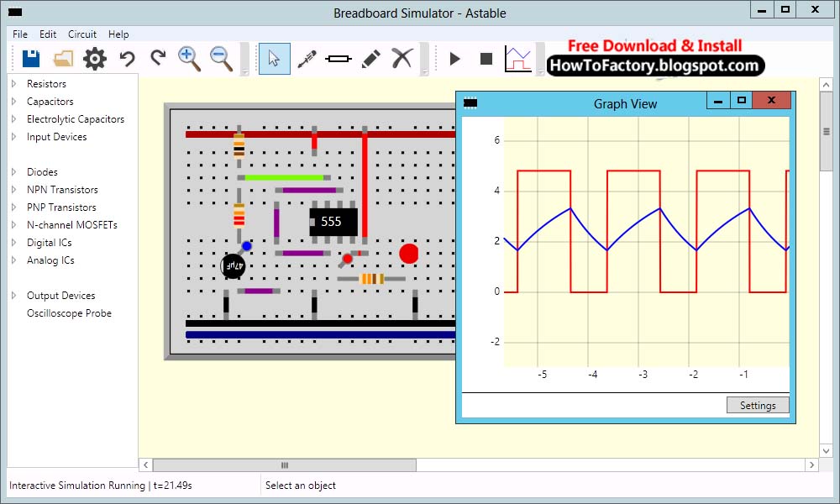Activate the oscilloscope probe tool
The height and width of the screenshot is (504, 840).
point(307,58)
